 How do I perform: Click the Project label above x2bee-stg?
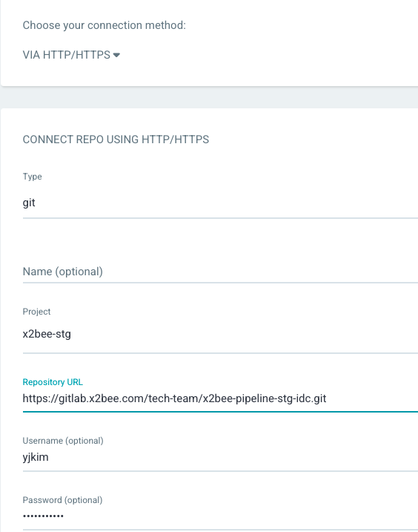[x=36, y=312]
